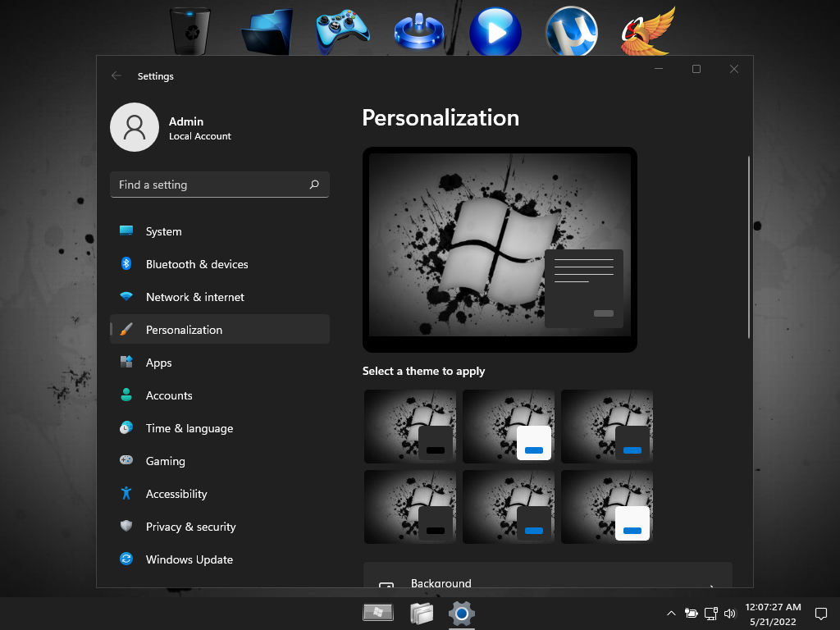840x630 pixels.
Task: Click the Personalization paintbrush icon
Action: tap(126, 329)
